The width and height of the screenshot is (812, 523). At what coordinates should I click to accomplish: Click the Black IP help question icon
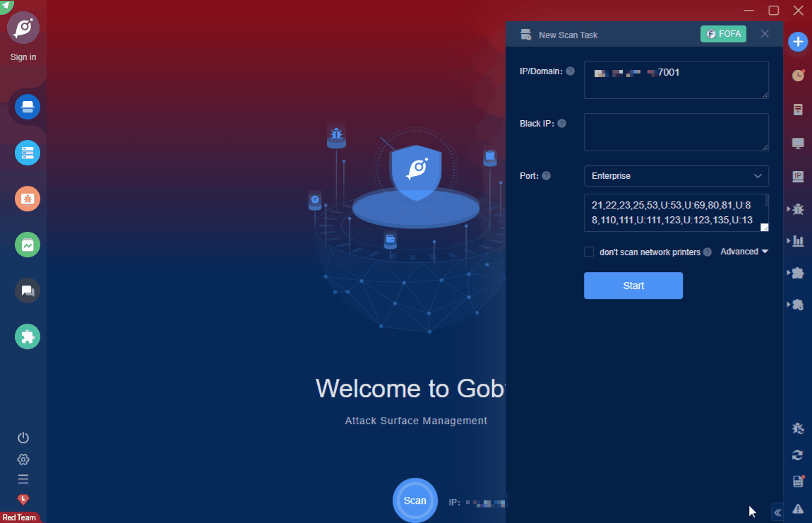562,124
